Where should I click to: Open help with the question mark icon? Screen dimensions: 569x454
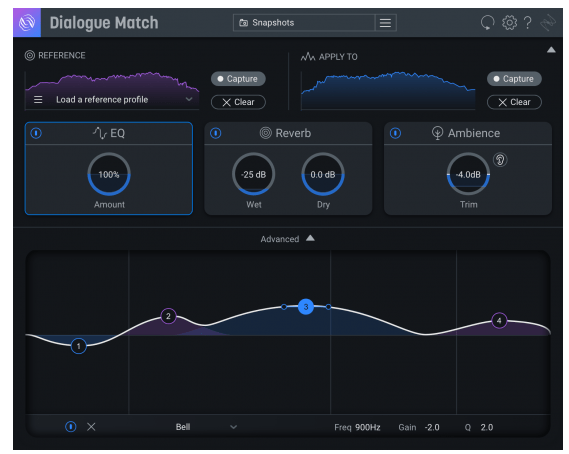(x=528, y=23)
